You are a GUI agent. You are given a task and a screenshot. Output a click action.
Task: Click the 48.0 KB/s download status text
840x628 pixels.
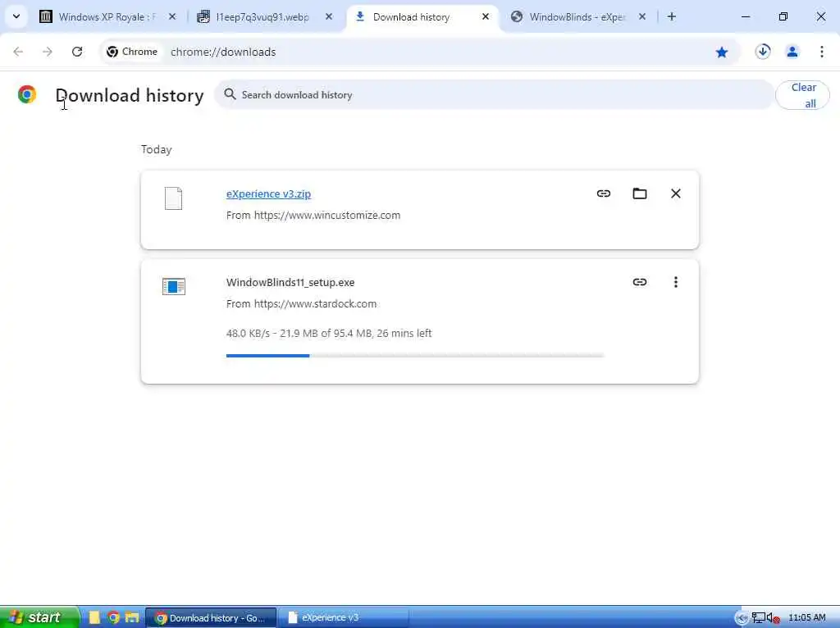pos(329,333)
